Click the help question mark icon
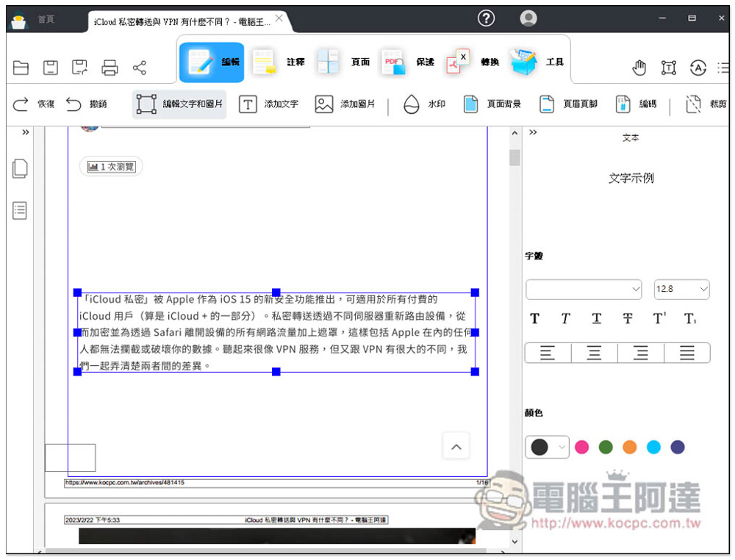735x560 pixels. (486, 18)
